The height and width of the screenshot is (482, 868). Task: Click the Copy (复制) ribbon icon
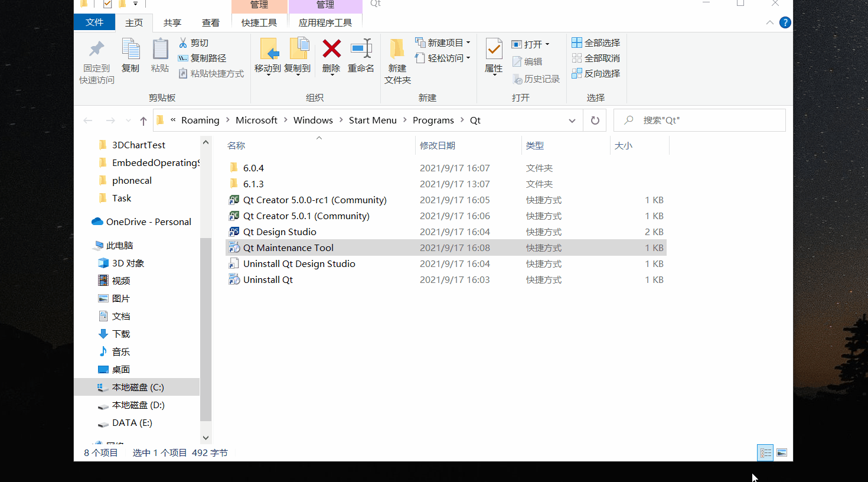pyautogui.click(x=130, y=50)
